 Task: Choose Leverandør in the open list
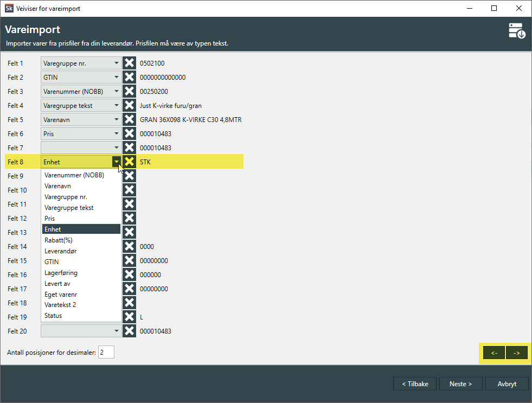click(x=61, y=251)
